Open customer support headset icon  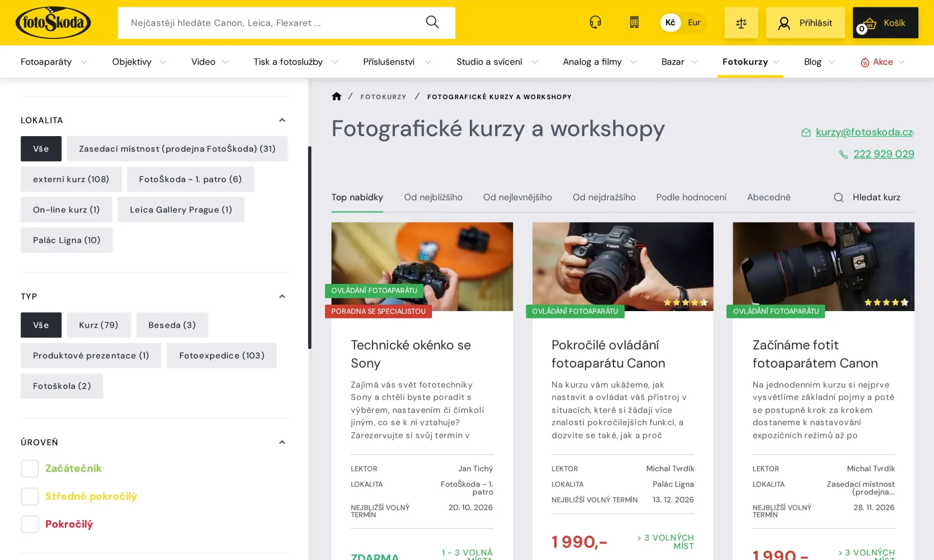click(595, 22)
